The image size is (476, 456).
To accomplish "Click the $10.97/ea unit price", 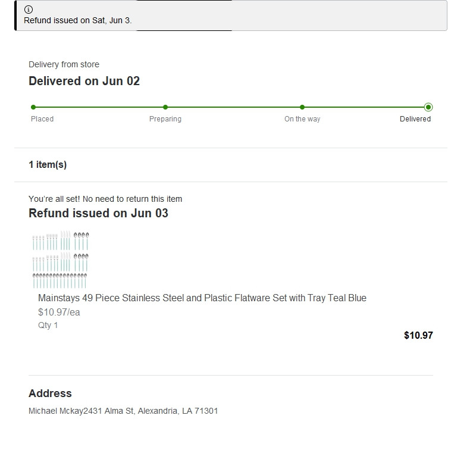I will [x=59, y=313].
